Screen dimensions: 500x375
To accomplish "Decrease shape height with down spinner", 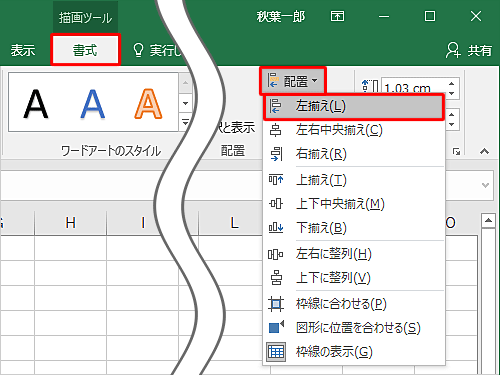I will (452, 93).
